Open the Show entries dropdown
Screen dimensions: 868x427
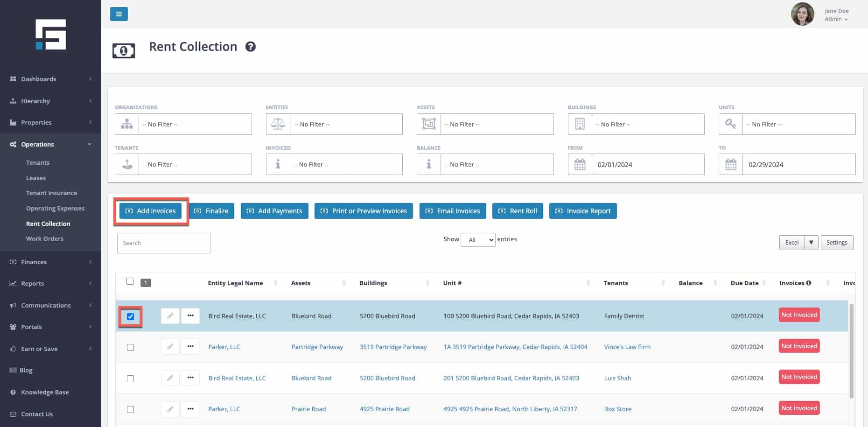[478, 240]
